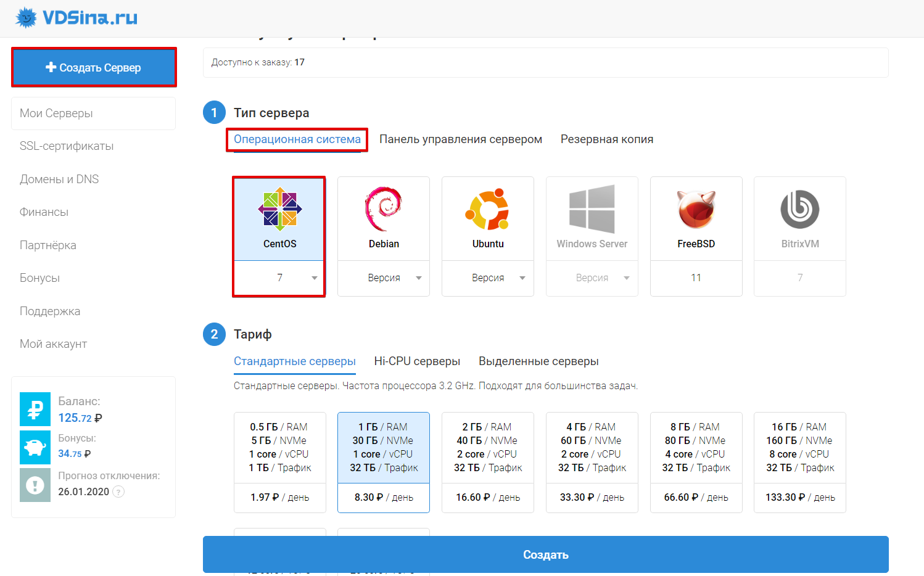Open the CentOS version 7 dropdown

click(280, 278)
